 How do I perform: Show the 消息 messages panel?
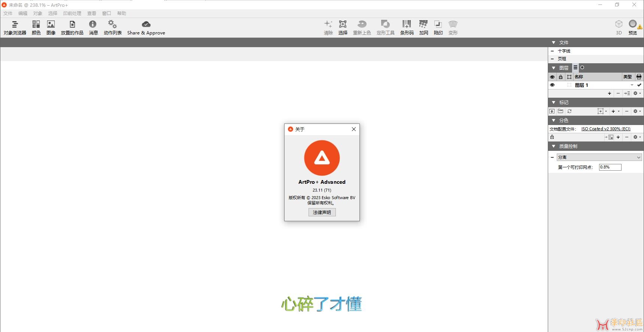pos(93,28)
